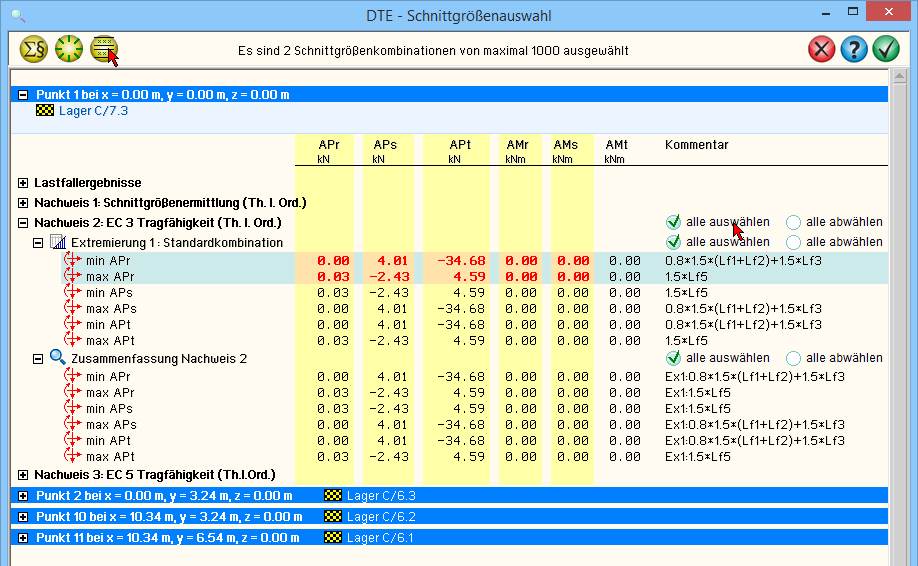The image size is (918, 566).
Task: Select 'alle auswählen' for Nachweis 2 row
Action: pyautogui.click(x=674, y=222)
